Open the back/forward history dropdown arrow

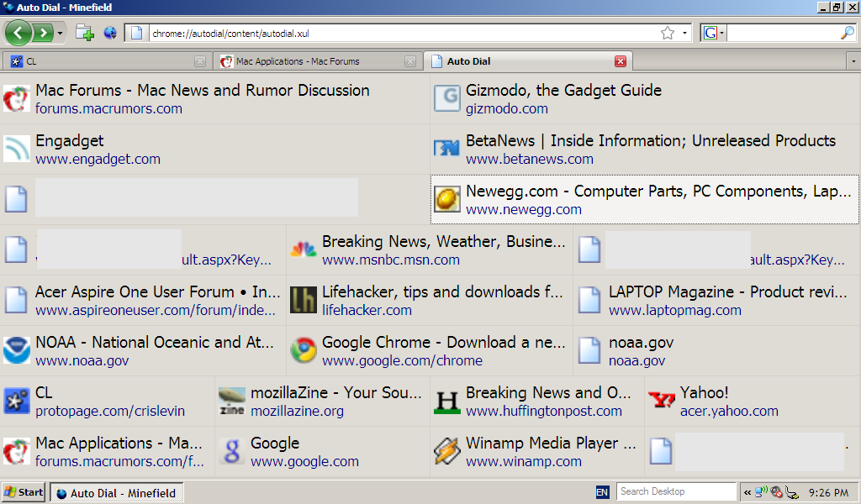[60, 34]
